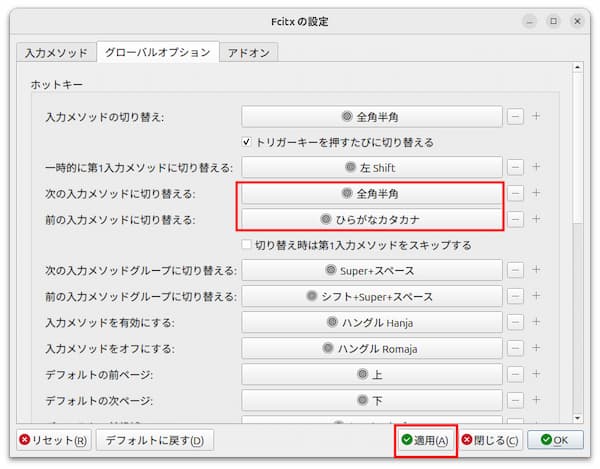Click scrollbar up arrow

(577, 67)
